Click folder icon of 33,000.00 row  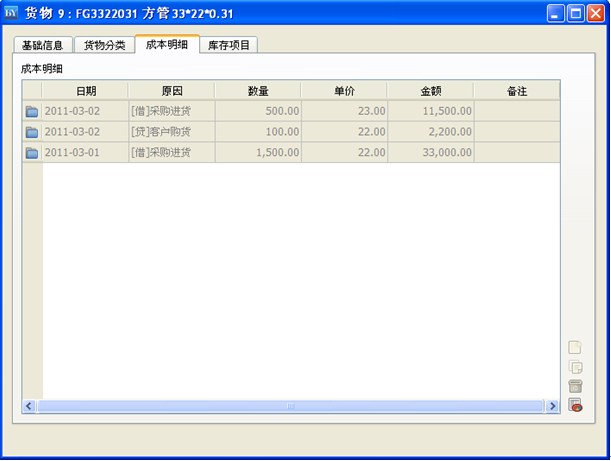(32, 153)
